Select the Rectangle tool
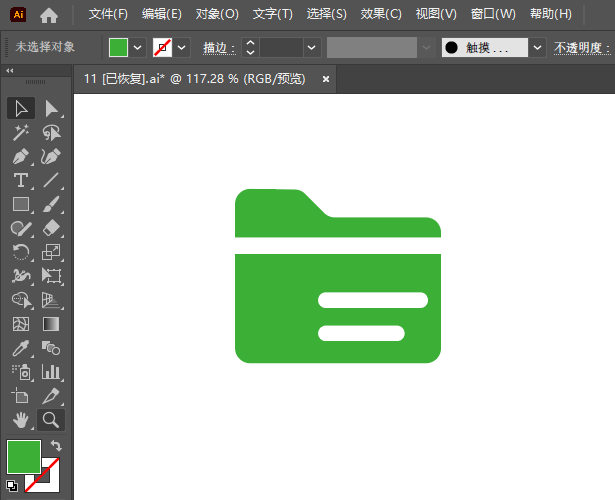The width and height of the screenshot is (615, 500). coord(20,204)
